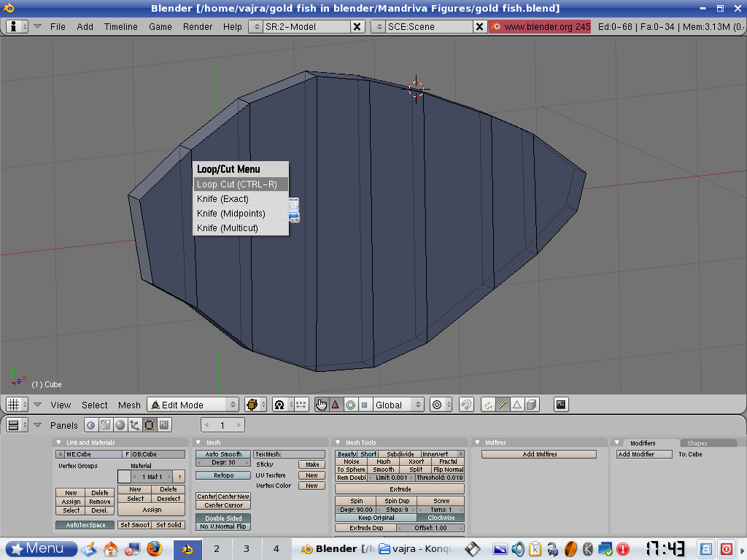Toggle the Auto Smooth option
This screenshot has width=747, height=560.
223,454
